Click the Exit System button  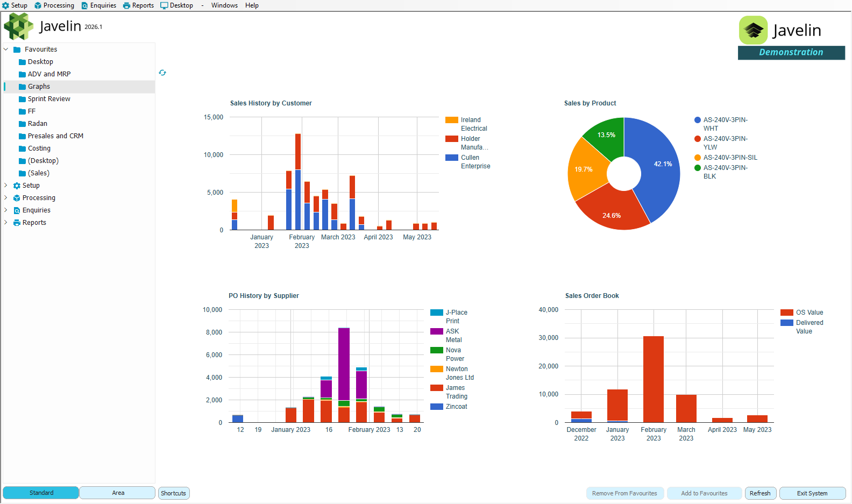point(812,493)
